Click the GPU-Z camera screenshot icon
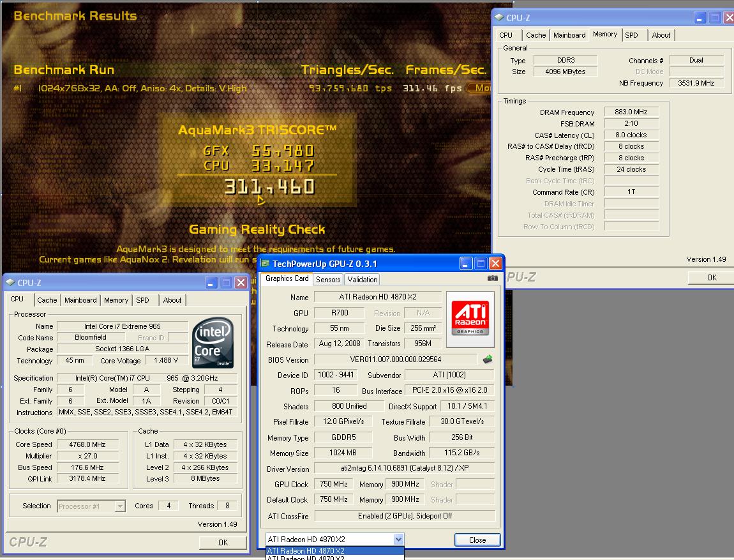This screenshot has height=560, width=734. (x=492, y=278)
